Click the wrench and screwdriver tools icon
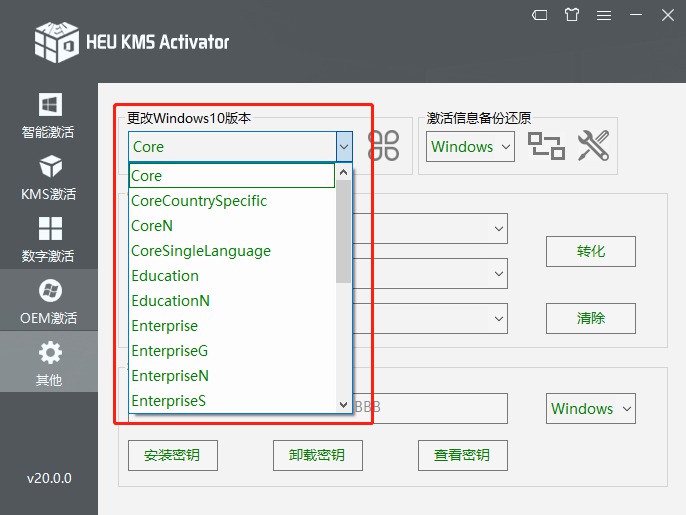686x515 pixels. [x=593, y=145]
